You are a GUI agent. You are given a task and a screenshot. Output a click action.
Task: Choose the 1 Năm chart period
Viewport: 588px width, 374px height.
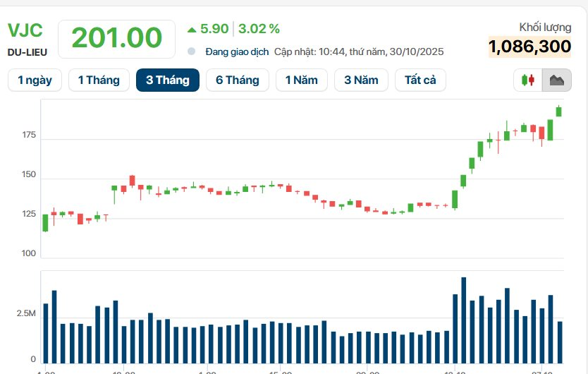point(302,80)
